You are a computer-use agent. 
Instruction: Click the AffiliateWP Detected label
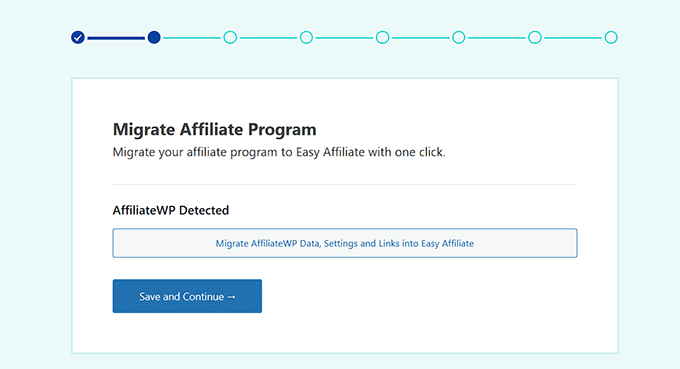[171, 210]
